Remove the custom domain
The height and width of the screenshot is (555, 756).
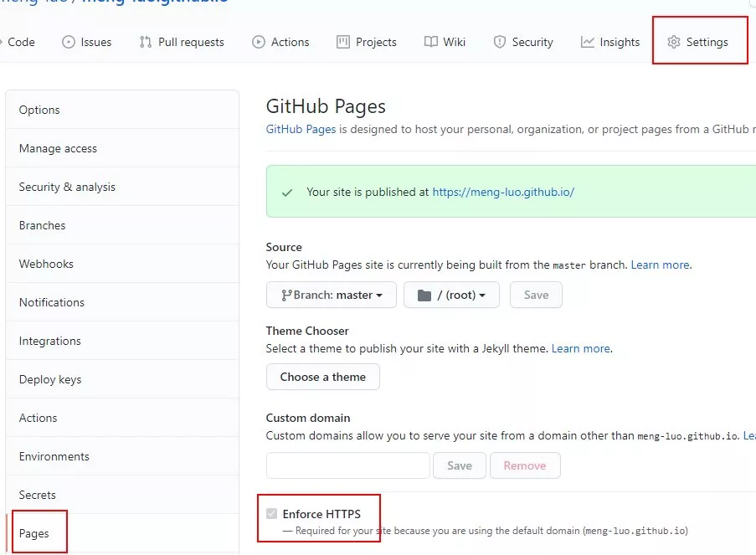[525, 465]
